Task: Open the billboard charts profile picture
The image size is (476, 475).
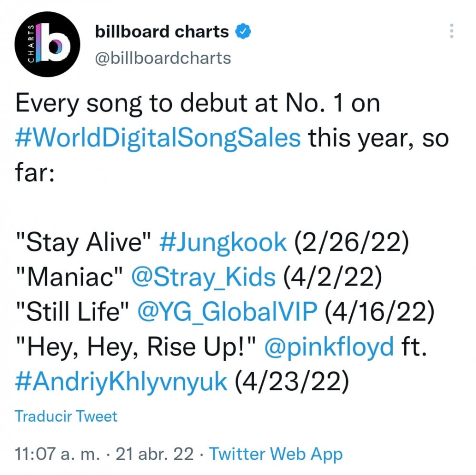Action: (x=47, y=44)
